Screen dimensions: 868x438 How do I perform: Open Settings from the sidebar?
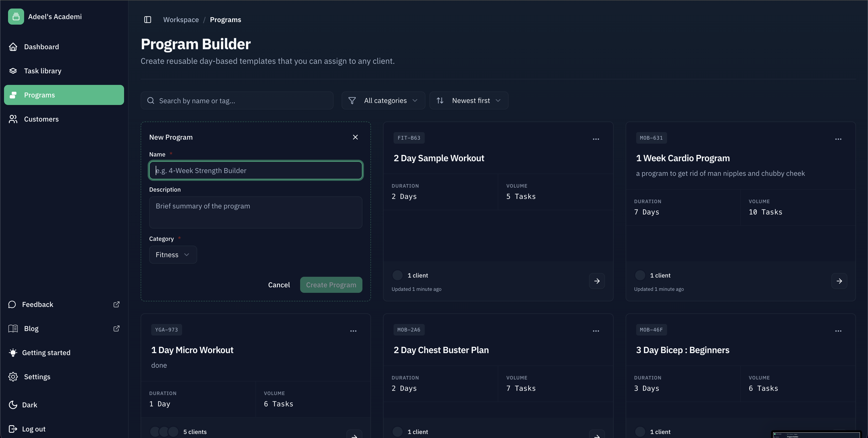click(x=37, y=376)
